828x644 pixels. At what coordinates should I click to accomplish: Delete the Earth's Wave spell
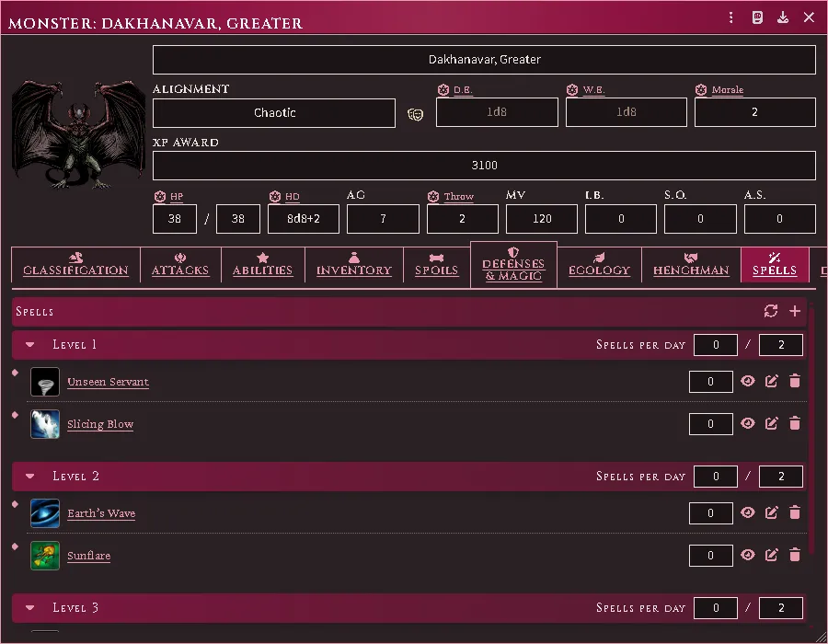(795, 512)
